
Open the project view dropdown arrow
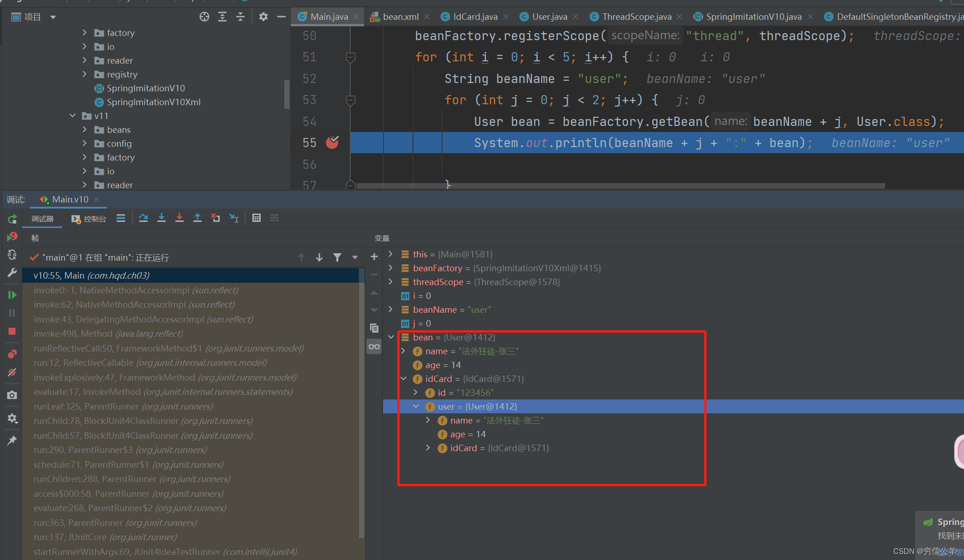53,17
